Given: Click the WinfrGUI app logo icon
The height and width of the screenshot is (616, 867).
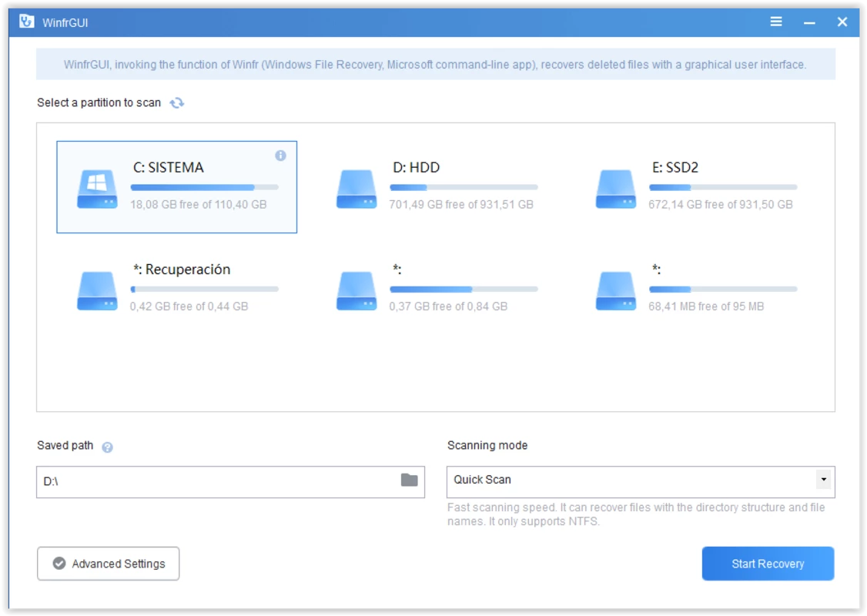Looking at the screenshot, I should tap(26, 22).
